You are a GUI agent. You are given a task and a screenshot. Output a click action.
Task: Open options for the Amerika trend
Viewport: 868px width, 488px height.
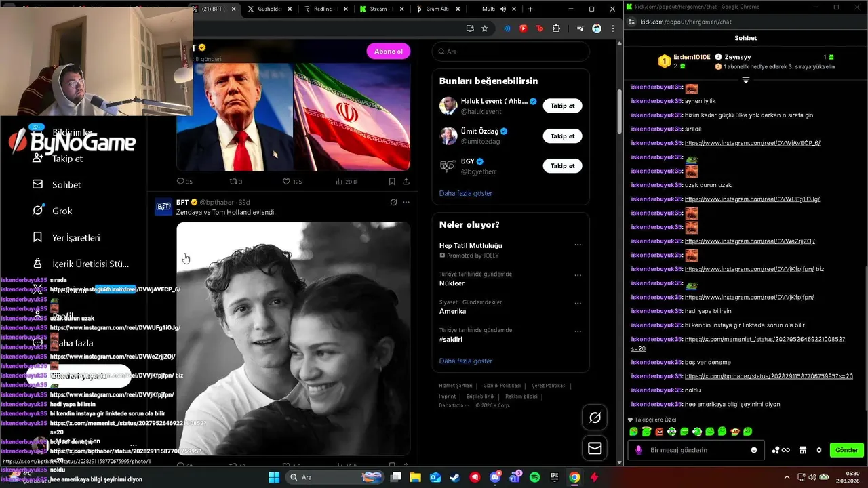[578, 304]
